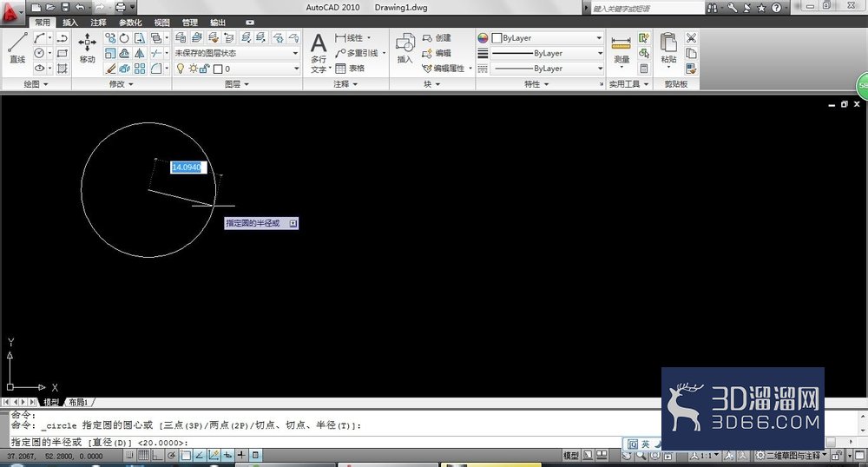The height and width of the screenshot is (467, 868).
Task: Click the 测量 measure tool
Action: pyautogui.click(x=621, y=49)
